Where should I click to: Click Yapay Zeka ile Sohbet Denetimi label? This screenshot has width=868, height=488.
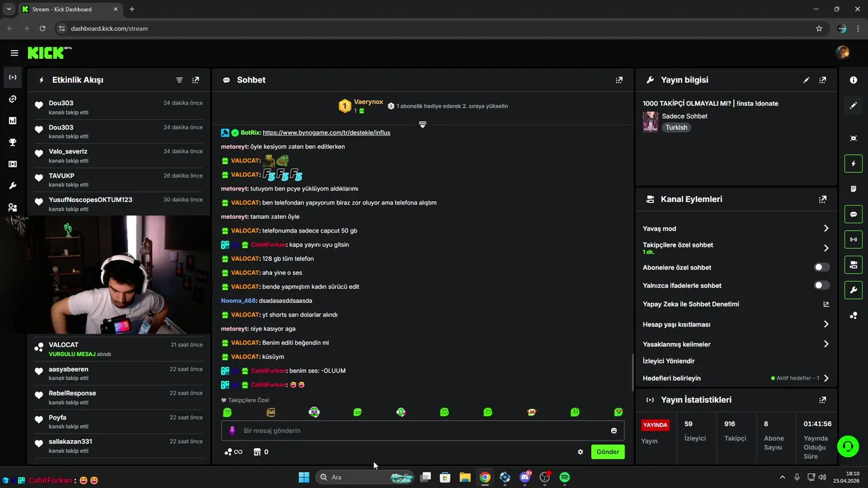(x=691, y=304)
